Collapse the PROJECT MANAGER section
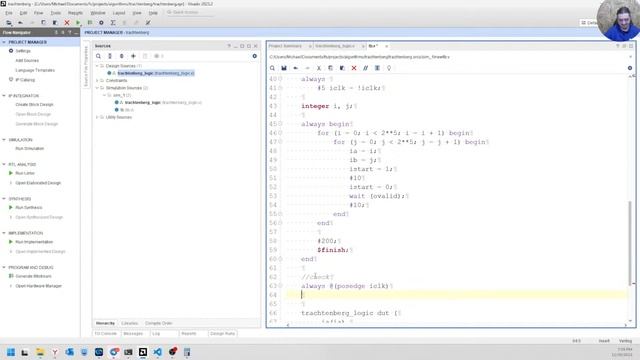 (x=4, y=42)
